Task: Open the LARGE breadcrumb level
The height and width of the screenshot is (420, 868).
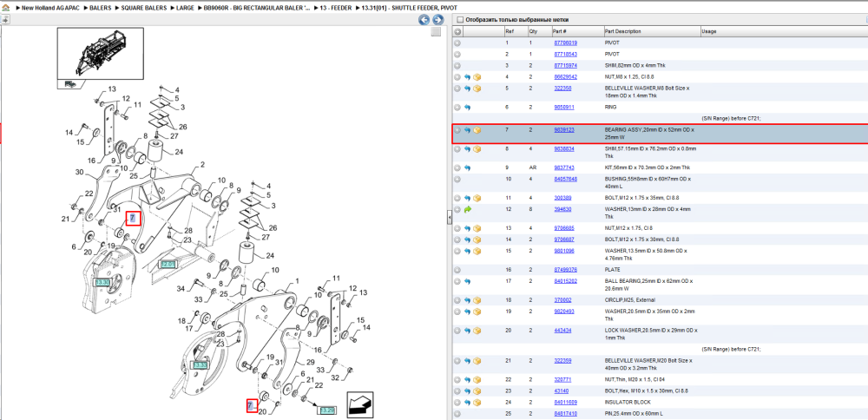Action: 185,9
